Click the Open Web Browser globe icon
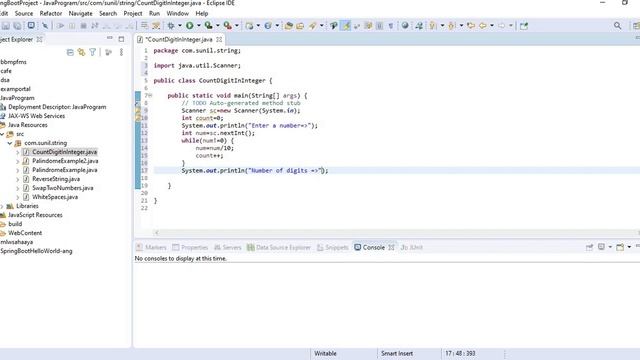The height and width of the screenshot is (360, 640). (x=405, y=26)
